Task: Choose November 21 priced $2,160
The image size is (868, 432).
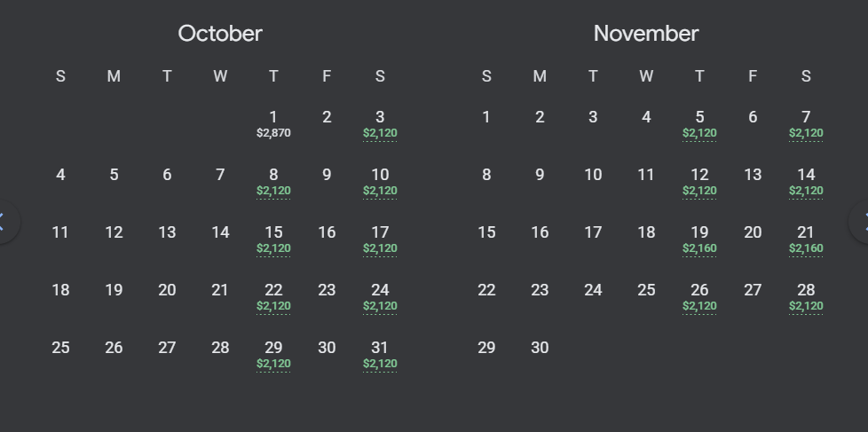Action: 806,240
